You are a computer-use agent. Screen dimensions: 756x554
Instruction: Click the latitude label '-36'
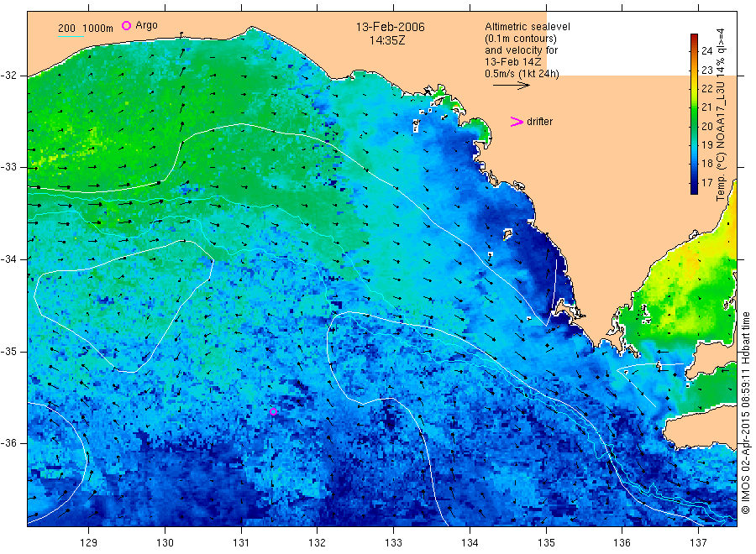8,442
